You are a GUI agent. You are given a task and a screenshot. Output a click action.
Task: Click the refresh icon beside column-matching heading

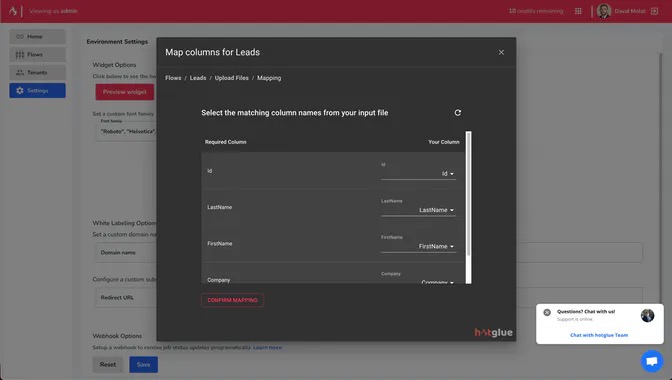tap(458, 113)
